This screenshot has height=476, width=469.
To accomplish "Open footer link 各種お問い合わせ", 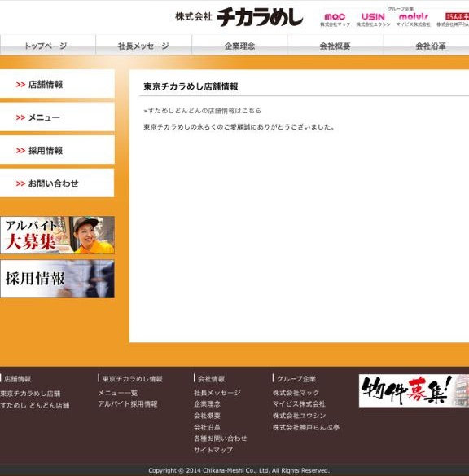I will point(221,439).
